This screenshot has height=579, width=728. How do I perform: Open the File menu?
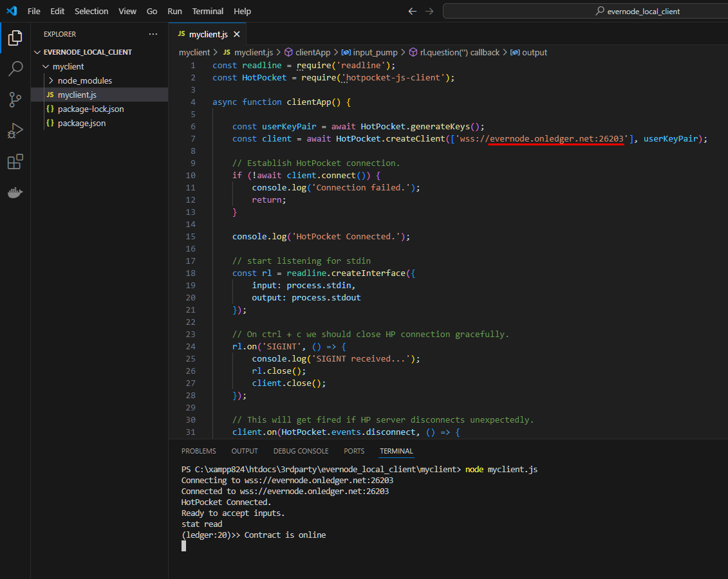point(34,11)
